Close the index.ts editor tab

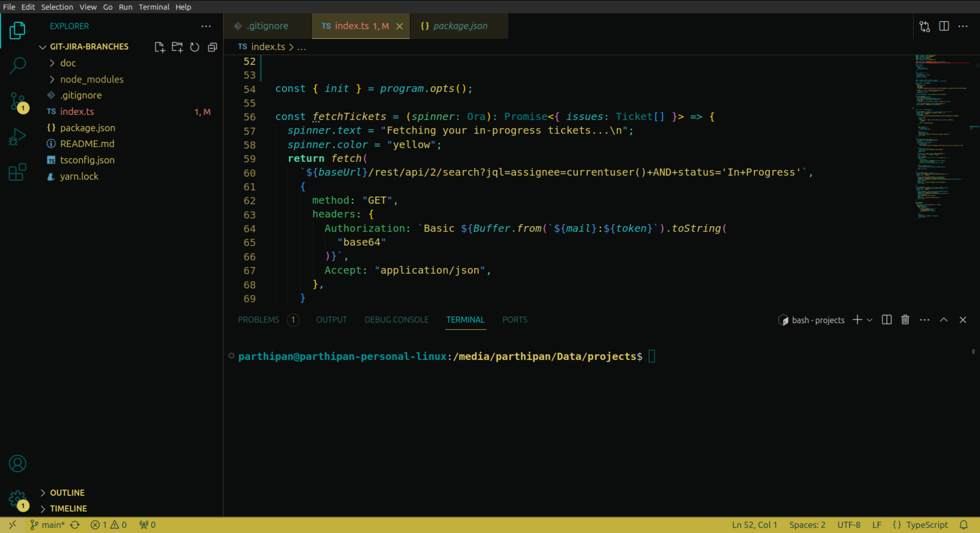[399, 26]
